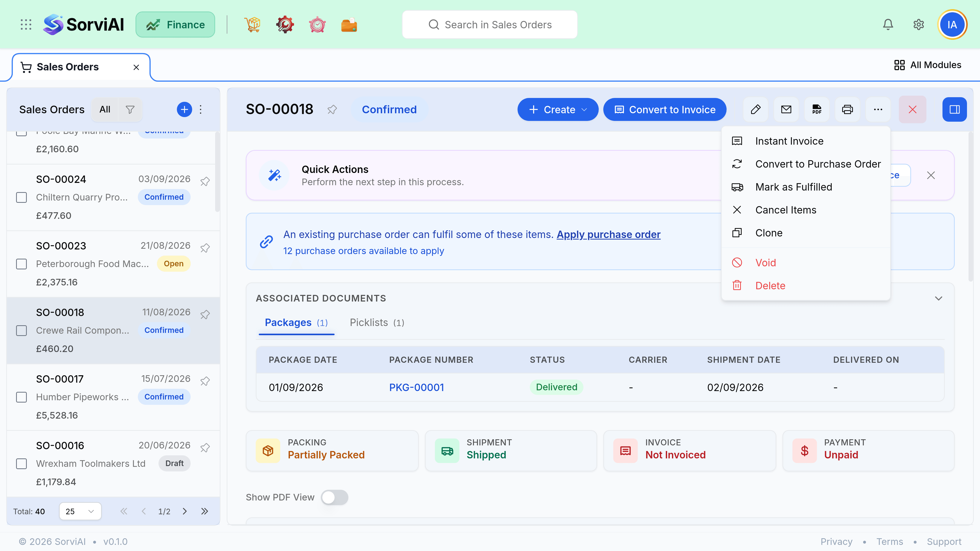The height and width of the screenshot is (551, 980).
Task: Edit the order with the pencil icon
Action: 755,109
